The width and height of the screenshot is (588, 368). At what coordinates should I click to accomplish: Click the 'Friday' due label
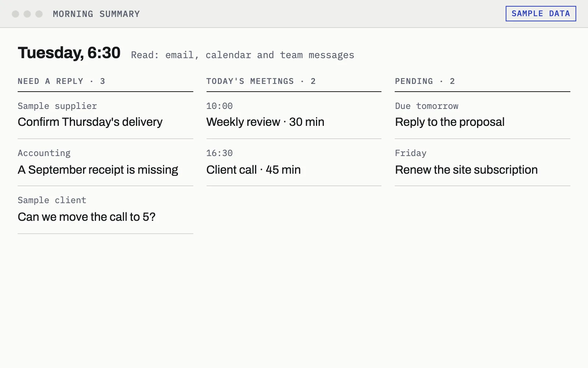(x=410, y=153)
